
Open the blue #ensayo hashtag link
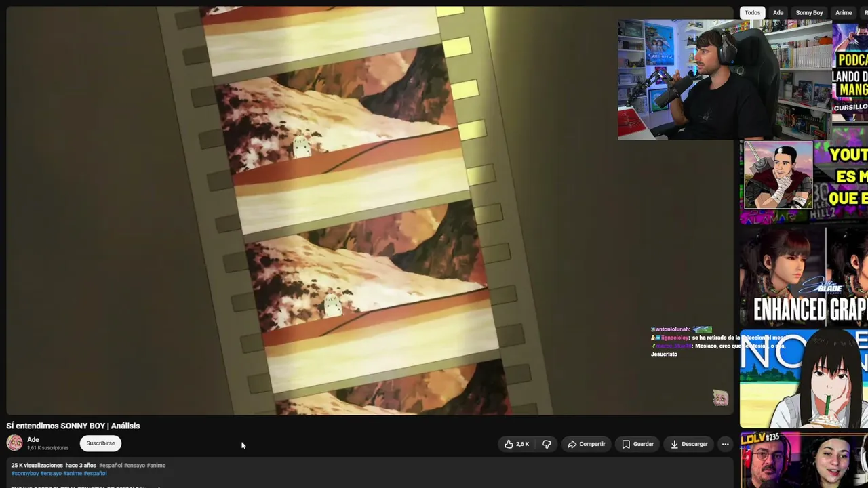51,473
